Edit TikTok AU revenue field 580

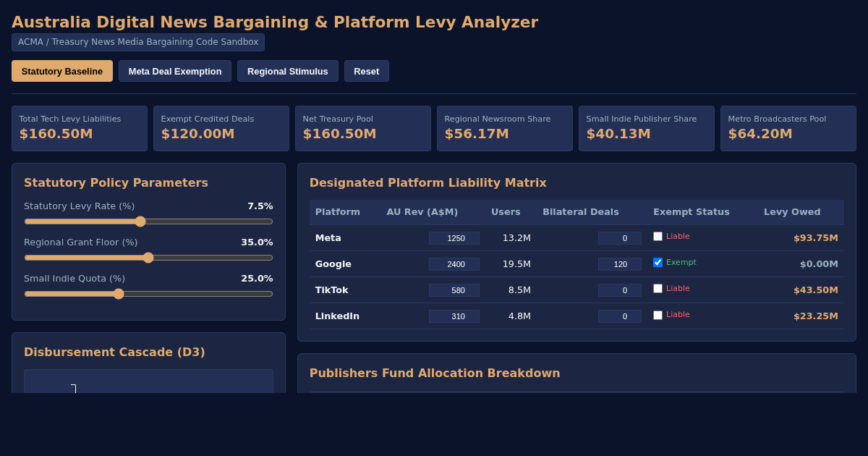coord(454,290)
